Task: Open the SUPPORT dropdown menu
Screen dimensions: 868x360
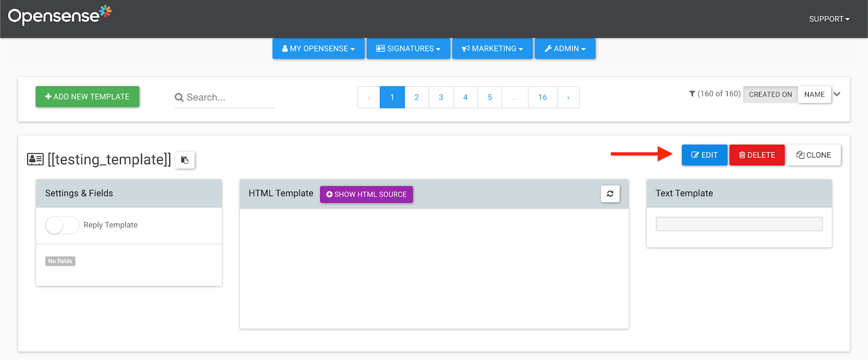Action: (x=829, y=19)
